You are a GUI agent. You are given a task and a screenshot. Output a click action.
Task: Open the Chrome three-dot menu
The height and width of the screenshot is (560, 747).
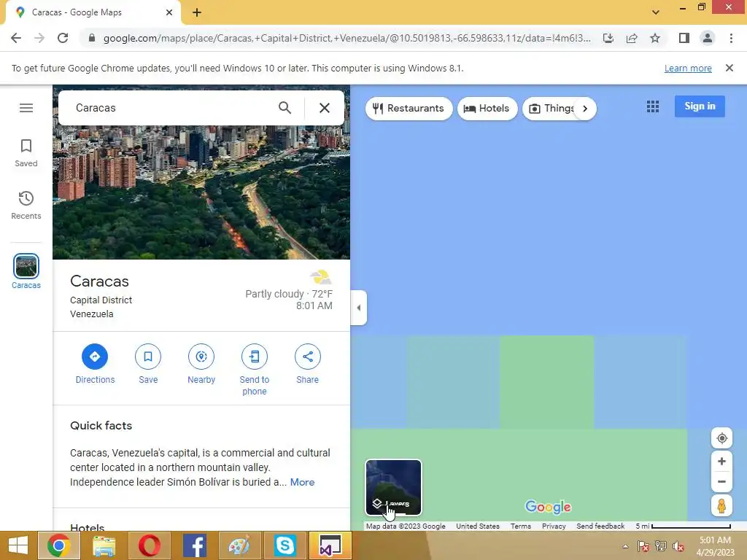point(731,38)
